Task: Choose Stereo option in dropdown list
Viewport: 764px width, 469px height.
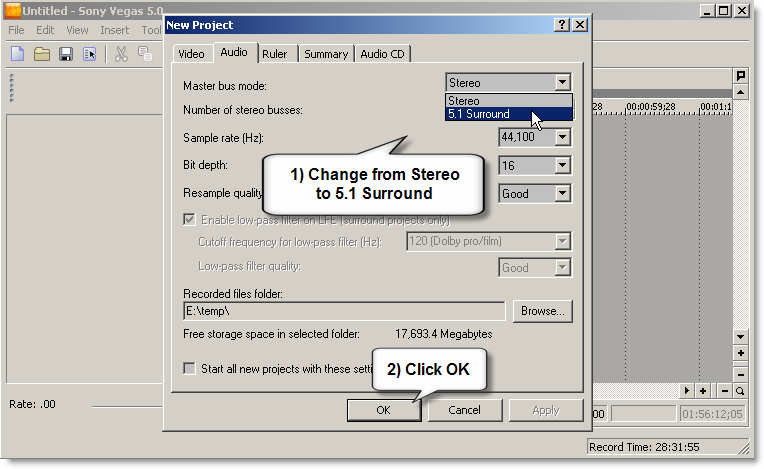Action: point(509,101)
